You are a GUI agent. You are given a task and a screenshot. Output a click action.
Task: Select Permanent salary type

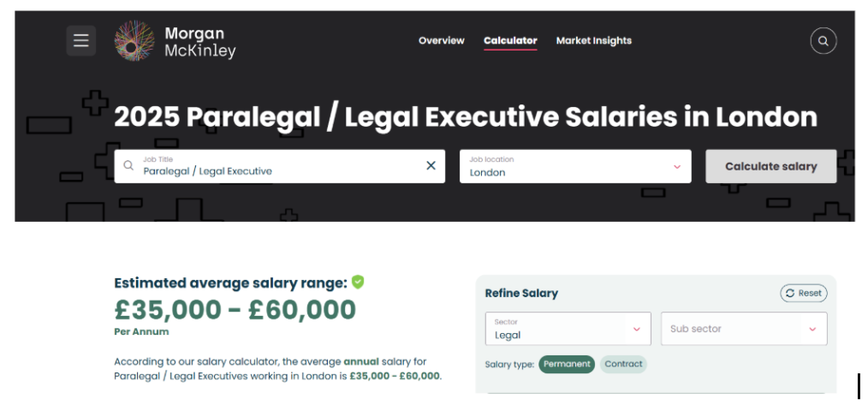pyautogui.click(x=566, y=364)
